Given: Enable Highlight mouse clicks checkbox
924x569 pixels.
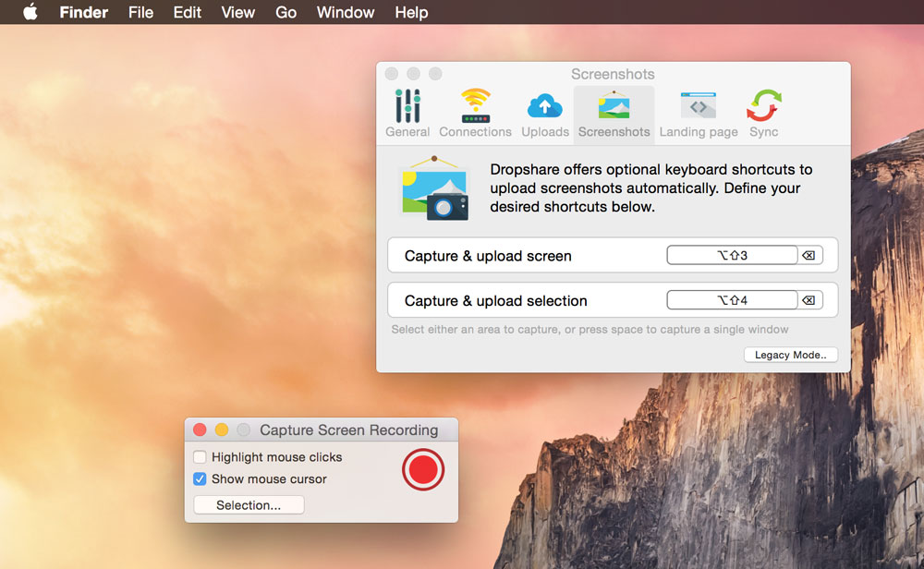Looking at the screenshot, I should pyautogui.click(x=200, y=456).
